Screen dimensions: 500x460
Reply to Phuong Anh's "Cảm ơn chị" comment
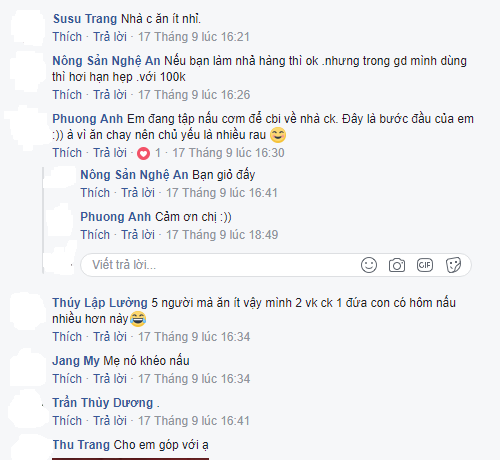(138, 235)
